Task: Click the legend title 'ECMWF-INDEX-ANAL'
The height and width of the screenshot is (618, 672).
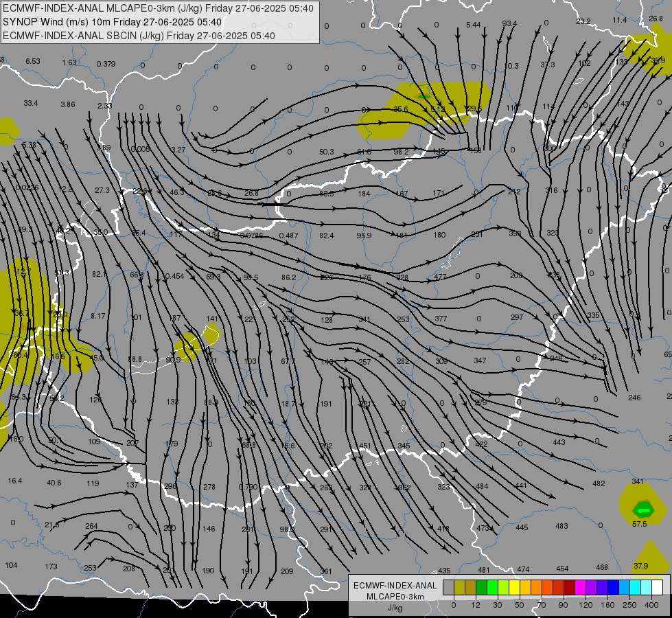Action: tap(395, 586)
